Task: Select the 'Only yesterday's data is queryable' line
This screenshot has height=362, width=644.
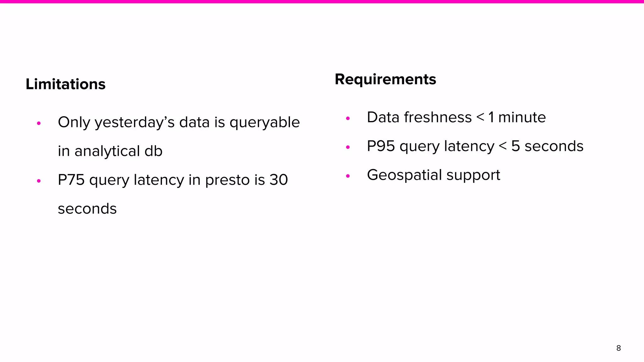Action: [179, 122]
